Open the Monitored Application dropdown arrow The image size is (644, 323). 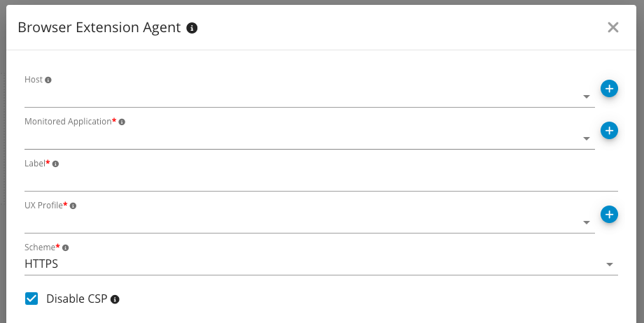click(587, 139)
